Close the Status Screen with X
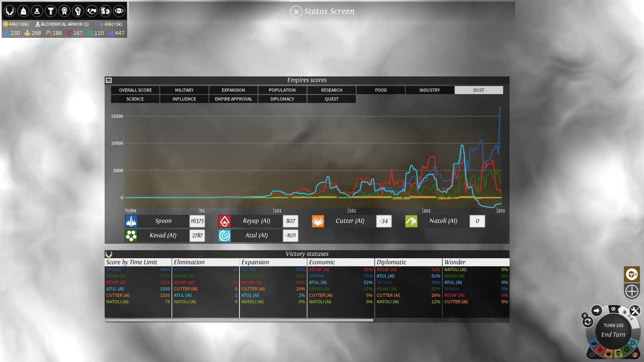Viewport: 644px width, 362px height. [x=296, y=12]
